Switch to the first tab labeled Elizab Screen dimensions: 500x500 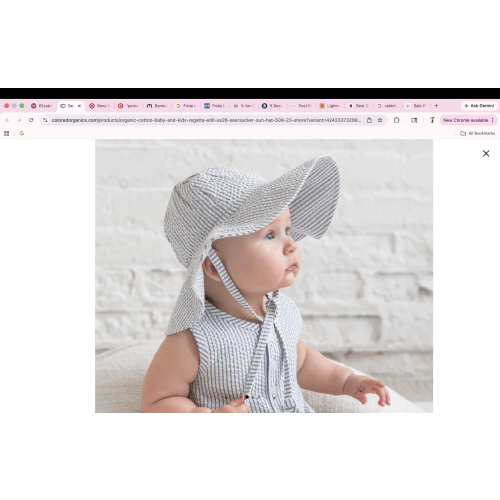pyautogui.click(x=42, y=106)
